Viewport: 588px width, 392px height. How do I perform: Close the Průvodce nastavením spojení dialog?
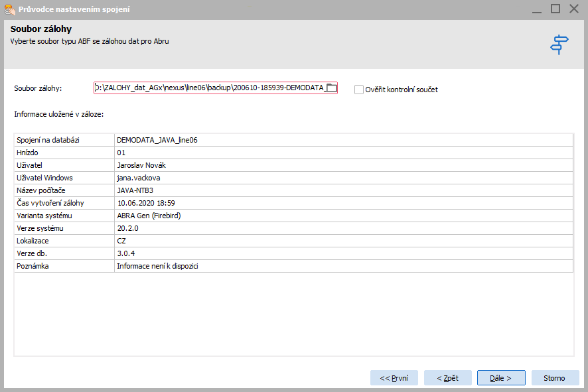[575, 9]
